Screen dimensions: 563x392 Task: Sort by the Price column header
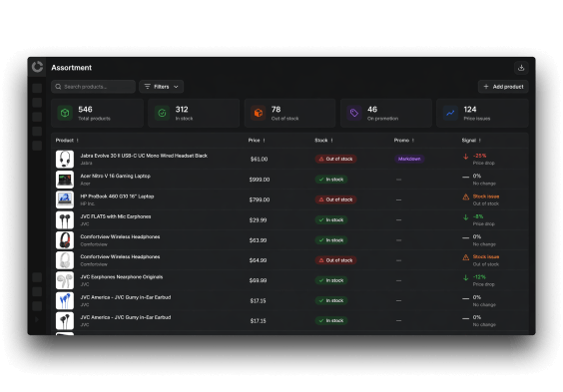(x=257, y=141)
